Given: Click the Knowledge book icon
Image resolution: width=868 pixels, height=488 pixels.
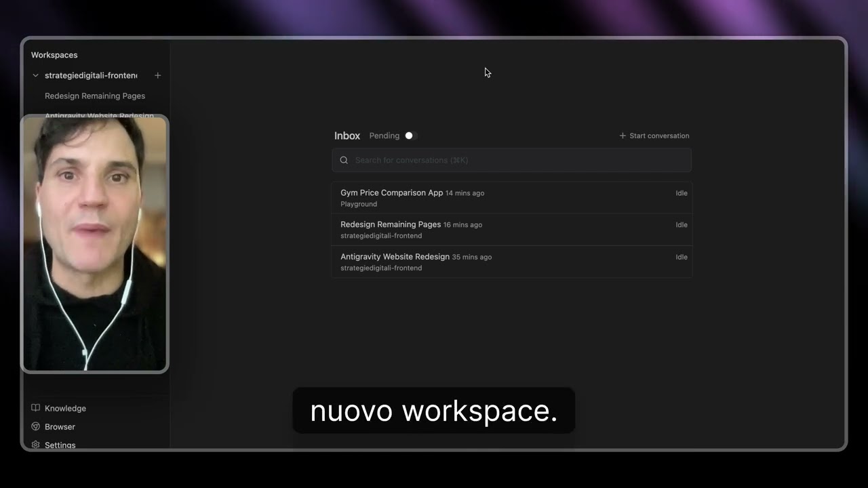Looking at the screenshot, I should point(36,408).
